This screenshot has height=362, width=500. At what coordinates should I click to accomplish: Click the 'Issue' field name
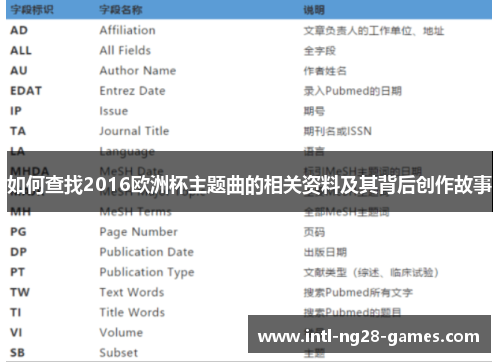point(114,111)
